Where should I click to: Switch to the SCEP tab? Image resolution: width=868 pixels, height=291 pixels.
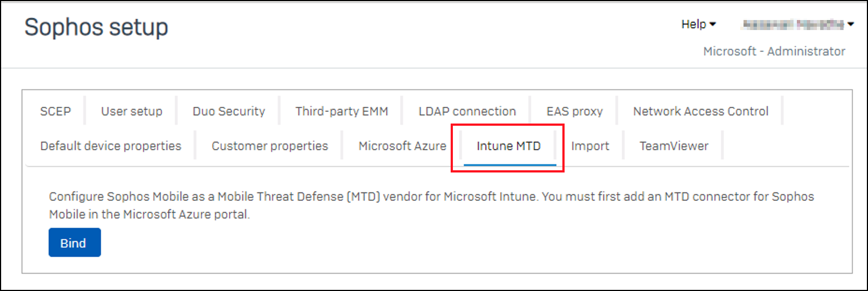(x=56, y=111)
